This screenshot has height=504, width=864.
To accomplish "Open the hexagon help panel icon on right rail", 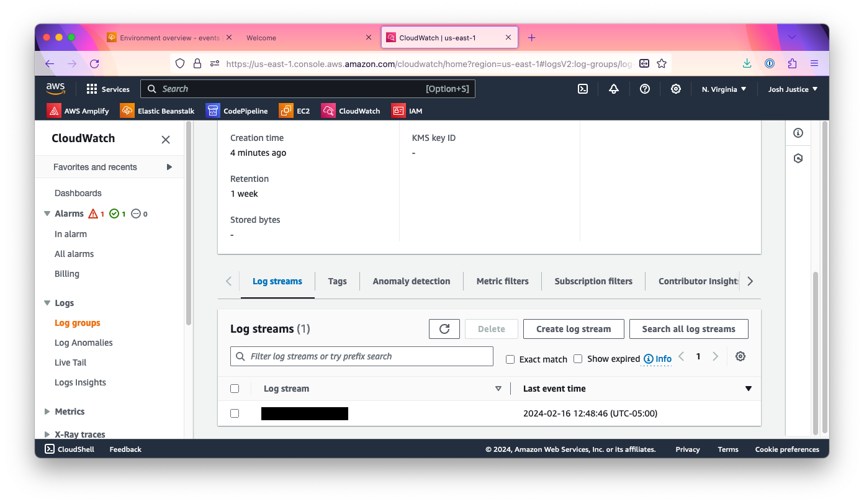I will [x=798, y=158].
